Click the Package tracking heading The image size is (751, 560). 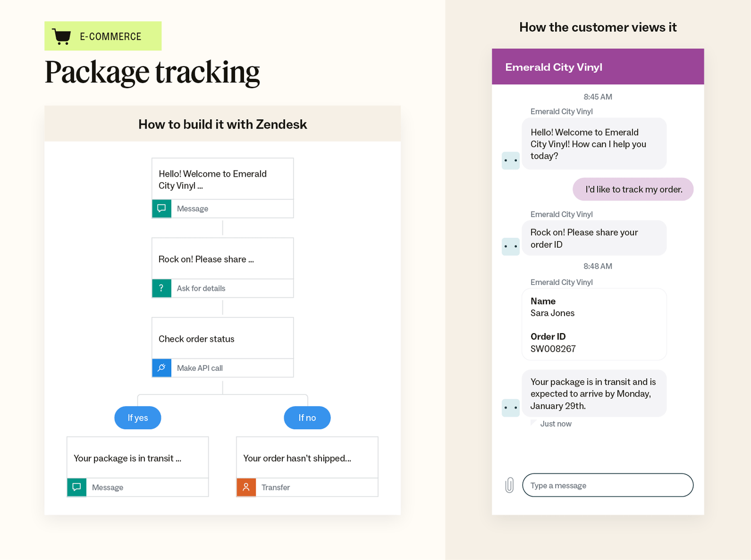coord(152,72)
